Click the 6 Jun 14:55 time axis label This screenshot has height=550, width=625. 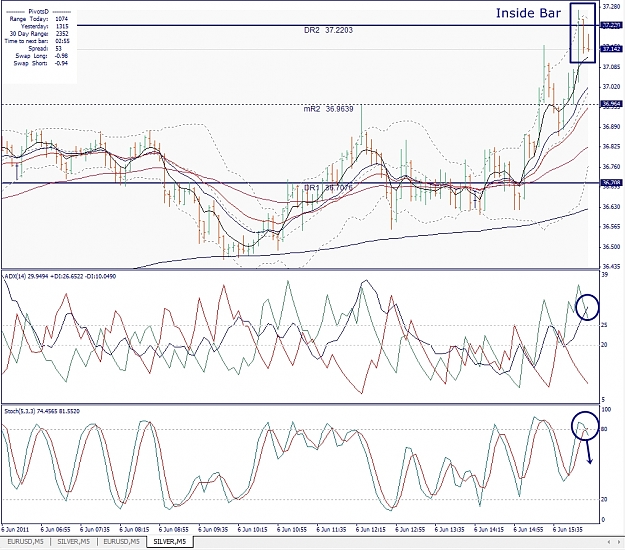[529, 530]
